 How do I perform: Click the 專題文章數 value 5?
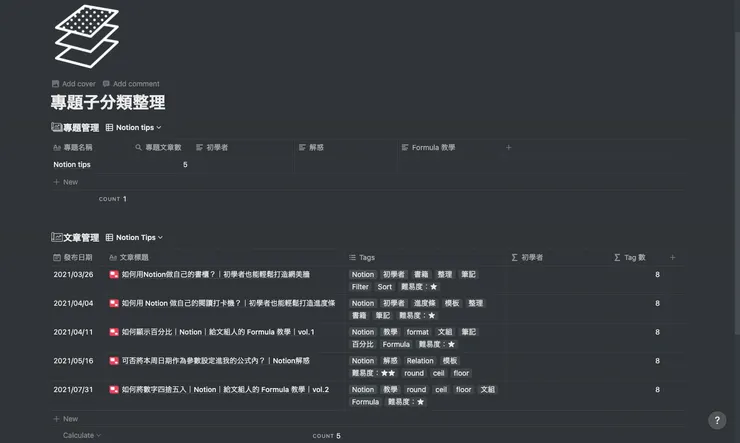tap(185, 165)
